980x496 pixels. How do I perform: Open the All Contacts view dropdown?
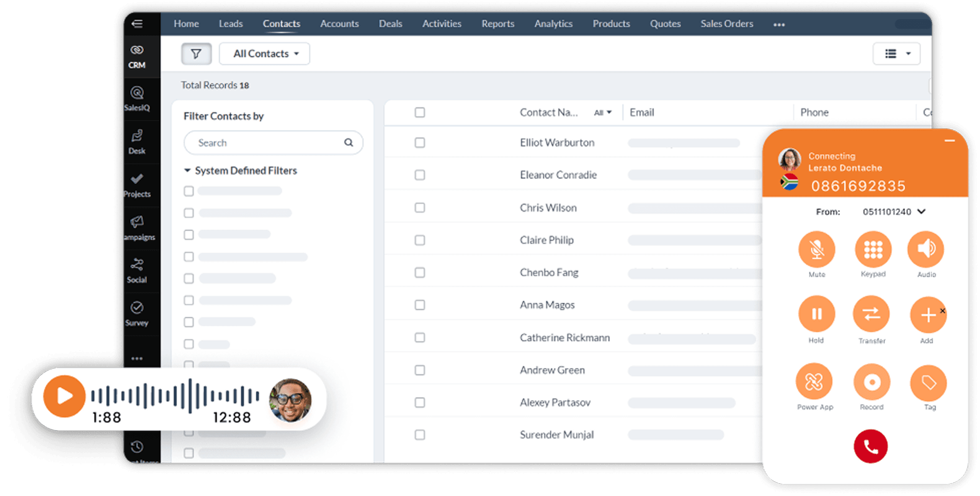[264, 54]
